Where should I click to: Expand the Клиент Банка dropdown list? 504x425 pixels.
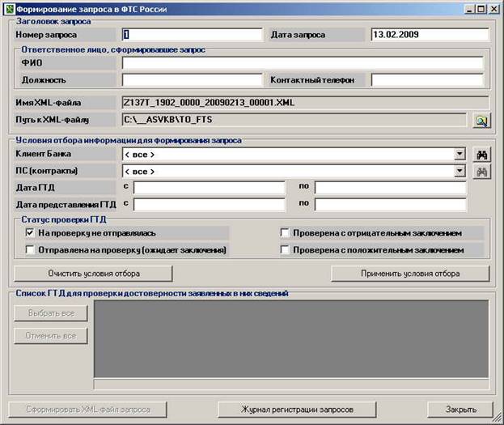click(x=460, y=154)
